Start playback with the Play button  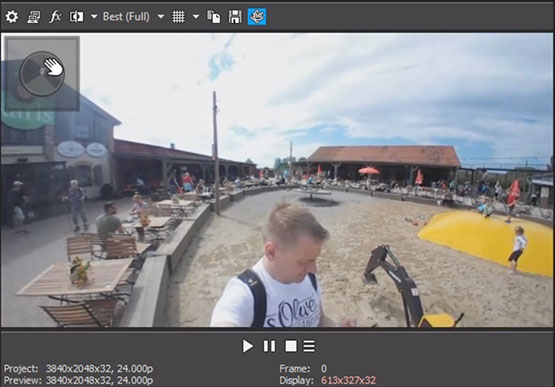pos(247,346)
